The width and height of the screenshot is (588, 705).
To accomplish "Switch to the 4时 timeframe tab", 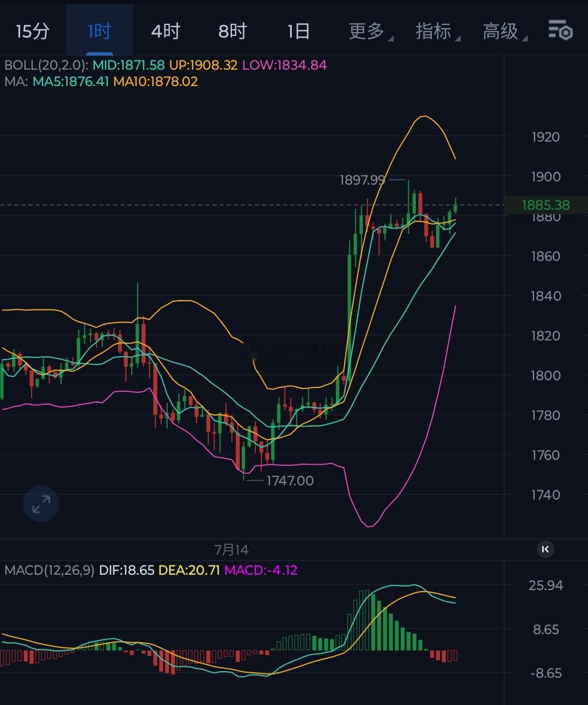I will point(166,31).
